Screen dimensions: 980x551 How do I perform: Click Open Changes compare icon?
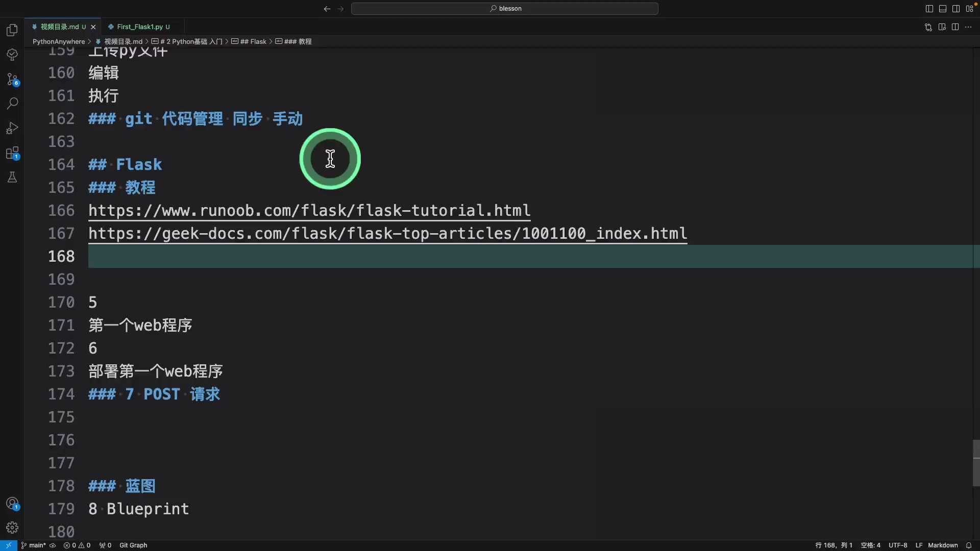tap(928, 27)
